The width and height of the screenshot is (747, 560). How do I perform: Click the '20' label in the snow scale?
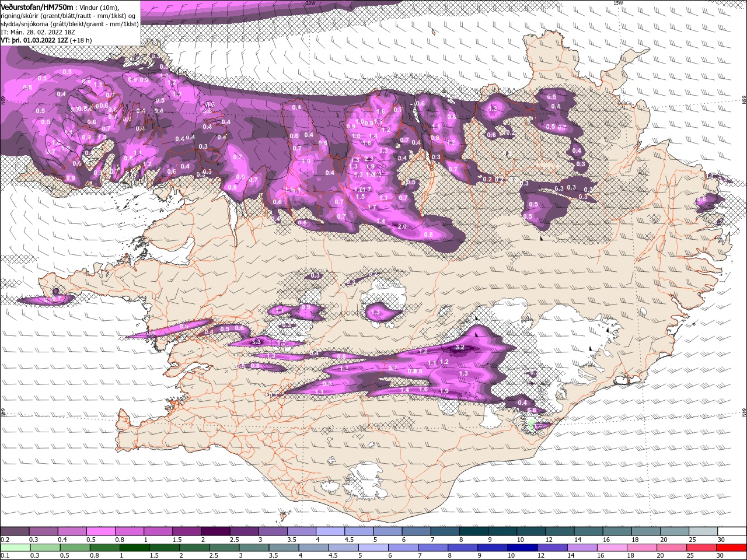tap(664, 540)
